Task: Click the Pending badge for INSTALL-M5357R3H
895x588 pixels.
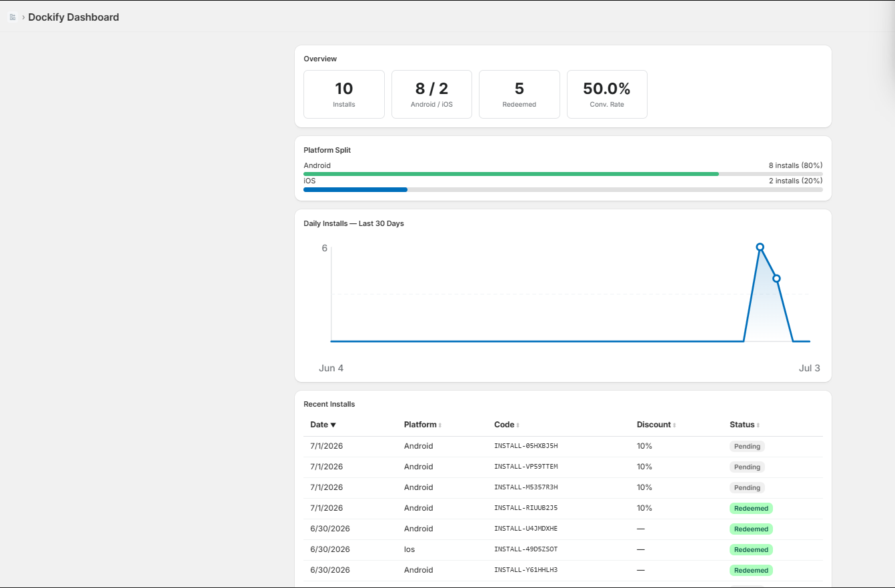Action: [747, 487]
